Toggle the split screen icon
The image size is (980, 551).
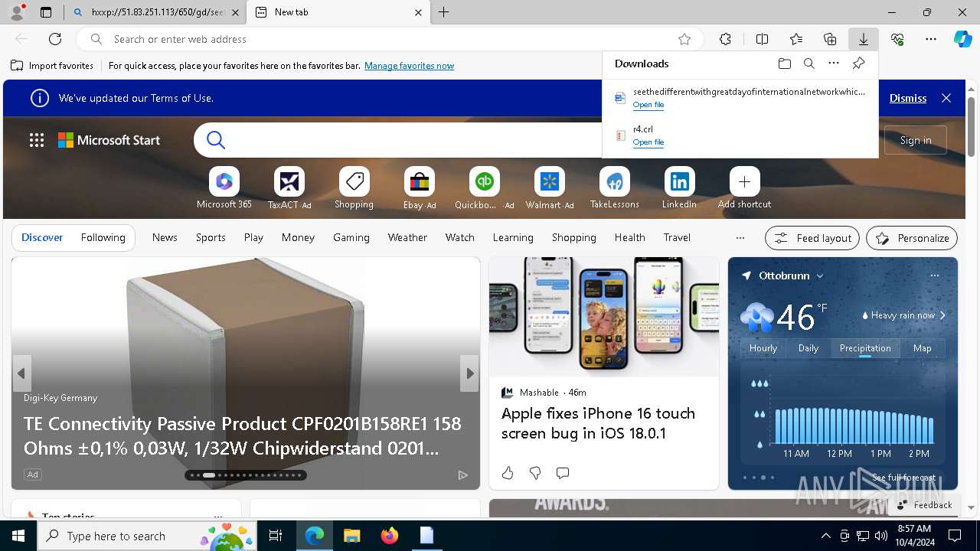tap(762, 39)
